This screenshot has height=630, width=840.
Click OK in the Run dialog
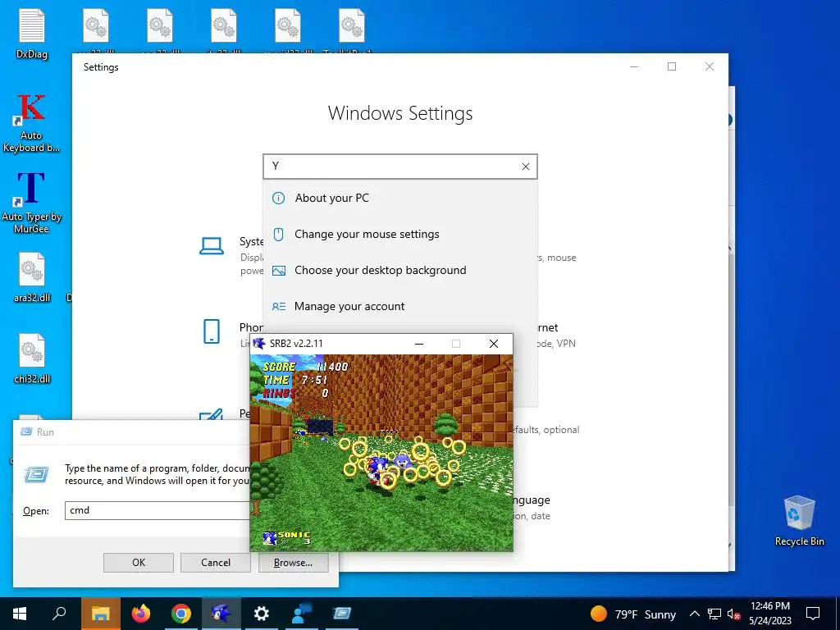pos(139,563)
